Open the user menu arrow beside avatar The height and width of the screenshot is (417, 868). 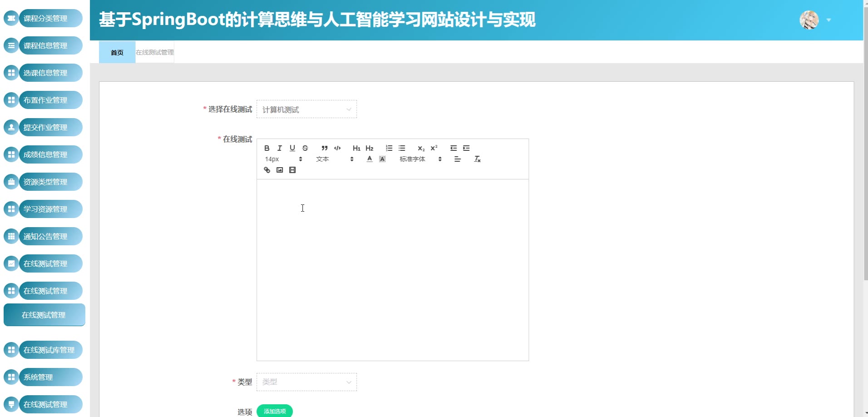pos(829,20)
